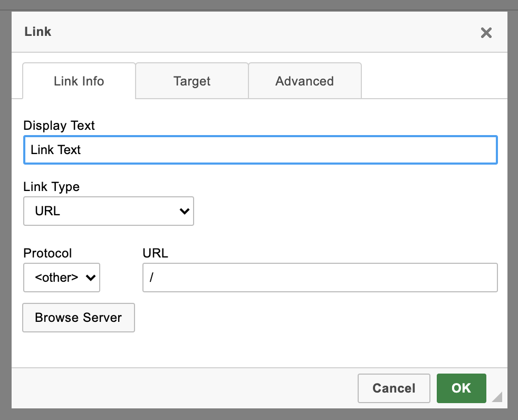Confirm the link with the green OK button
The image size is (518, 420).
(461, 388)
